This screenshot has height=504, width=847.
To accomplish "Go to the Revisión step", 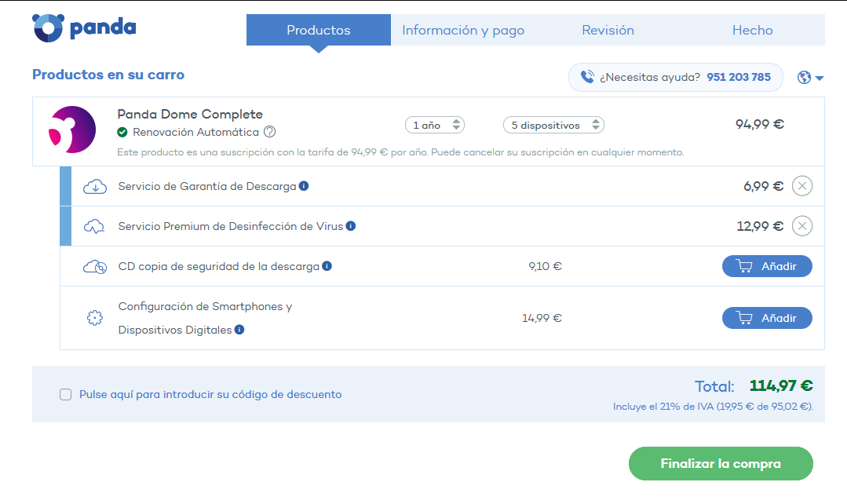I will 608,31.
